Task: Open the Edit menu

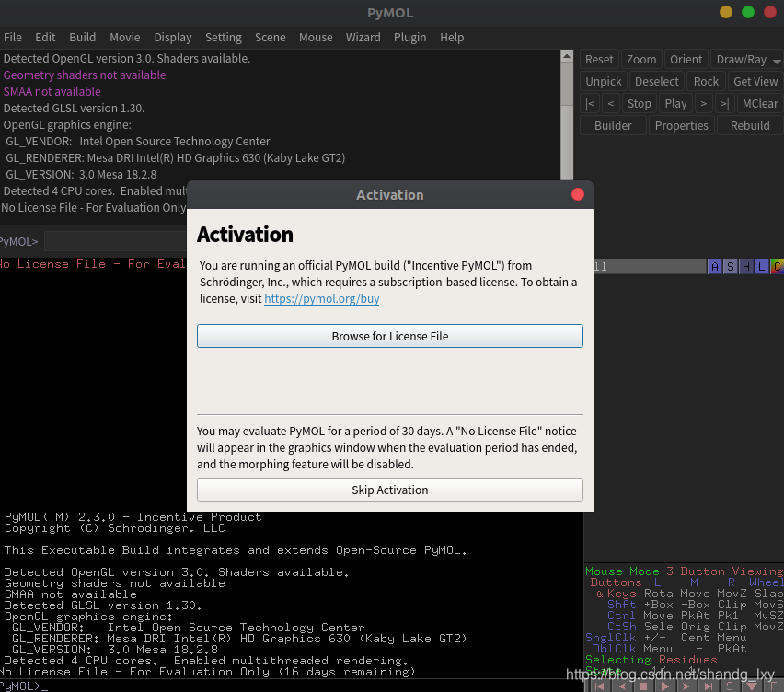Action: coord(45,38)
